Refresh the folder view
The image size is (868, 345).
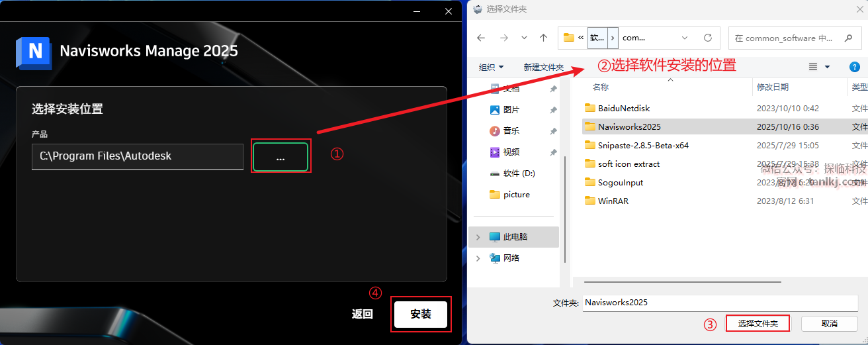click(x=707, y=38)
